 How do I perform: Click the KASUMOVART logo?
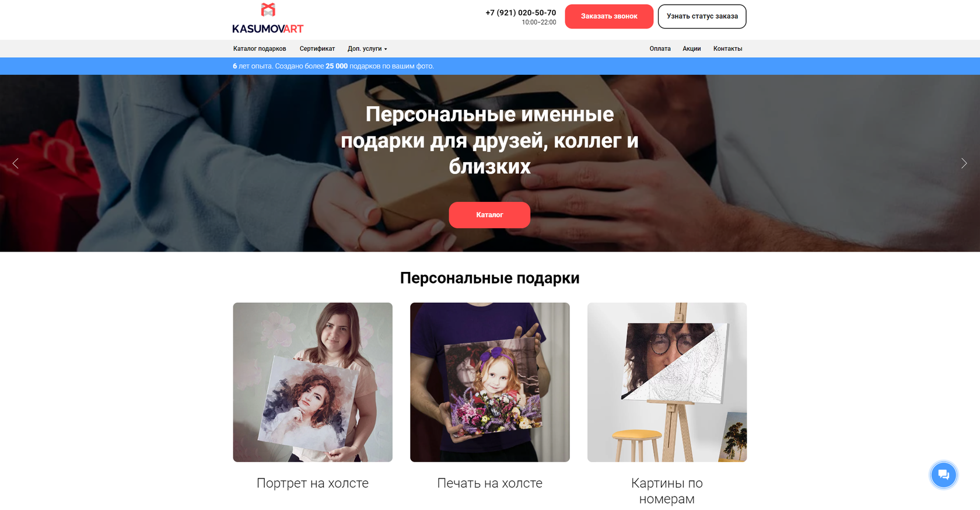coord(268,18)
